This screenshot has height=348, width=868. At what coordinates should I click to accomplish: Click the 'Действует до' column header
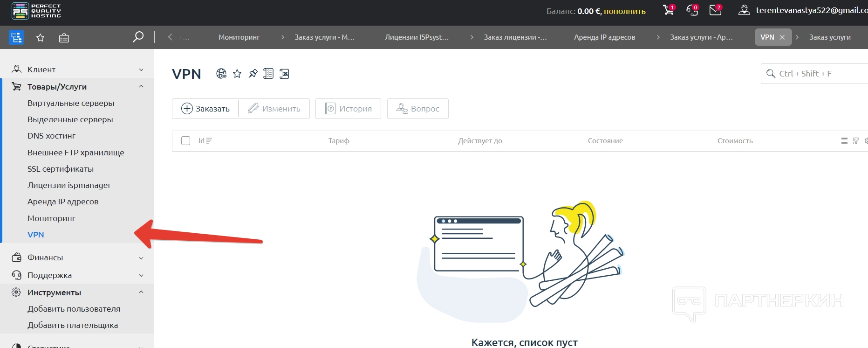tap(480, 141)
